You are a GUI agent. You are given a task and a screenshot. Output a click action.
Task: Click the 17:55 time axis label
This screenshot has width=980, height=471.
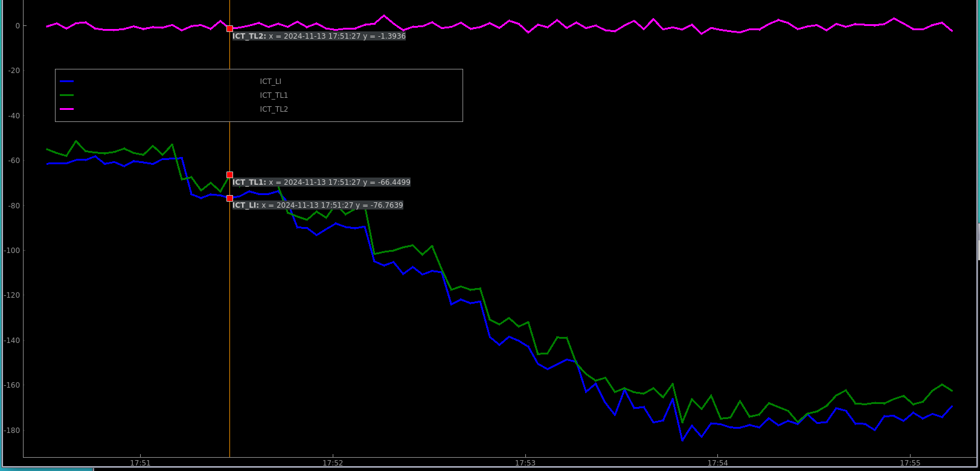pyautogui.click(x=910, y=463)
